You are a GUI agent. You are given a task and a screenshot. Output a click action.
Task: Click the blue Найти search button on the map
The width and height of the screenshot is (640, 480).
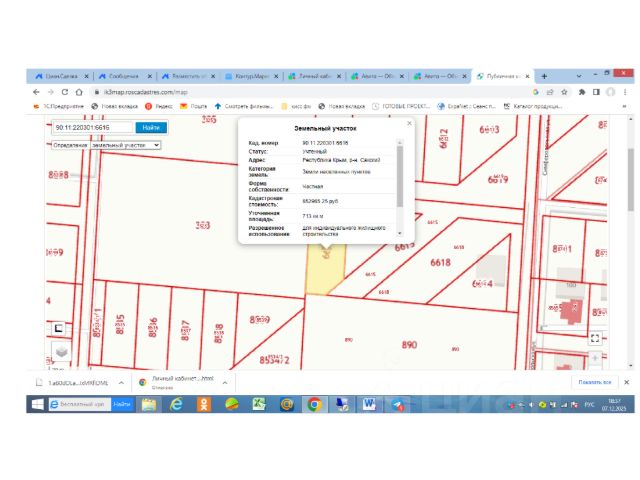pos(151,128)
